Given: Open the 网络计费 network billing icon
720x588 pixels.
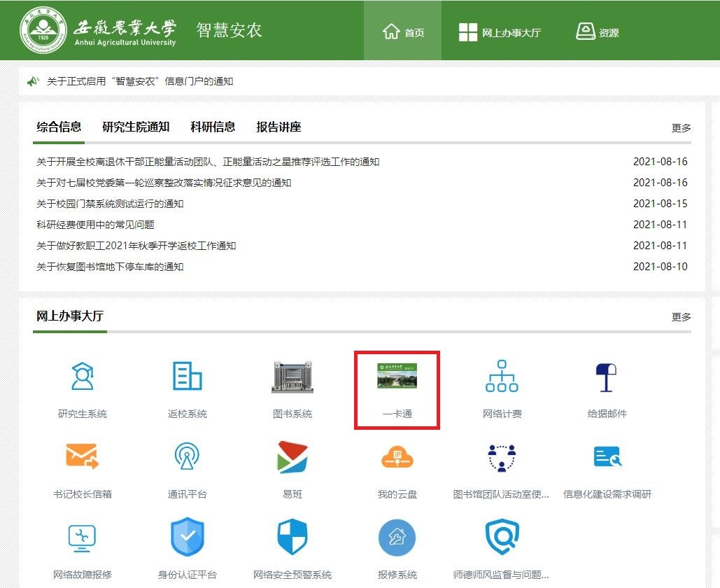Looking at the screenshot, I should (x=502, y=377).
